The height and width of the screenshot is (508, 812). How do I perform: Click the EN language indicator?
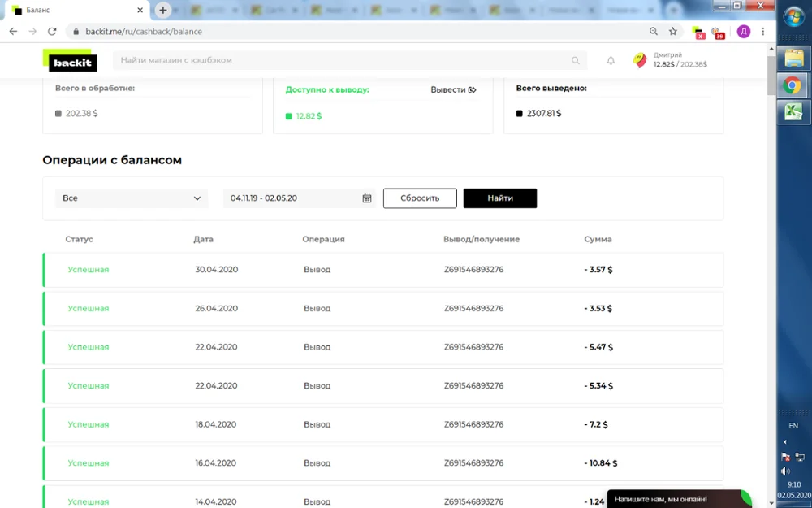coord(793,426)
